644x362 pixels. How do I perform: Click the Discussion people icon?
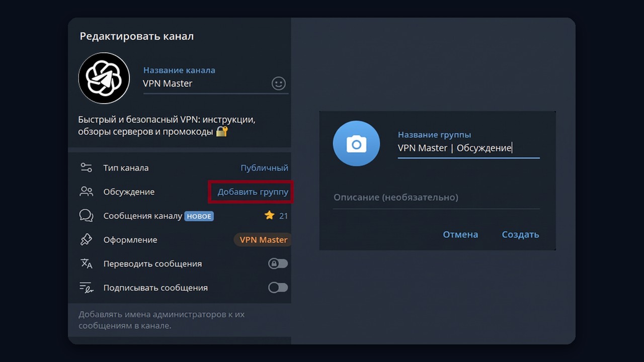86,192
